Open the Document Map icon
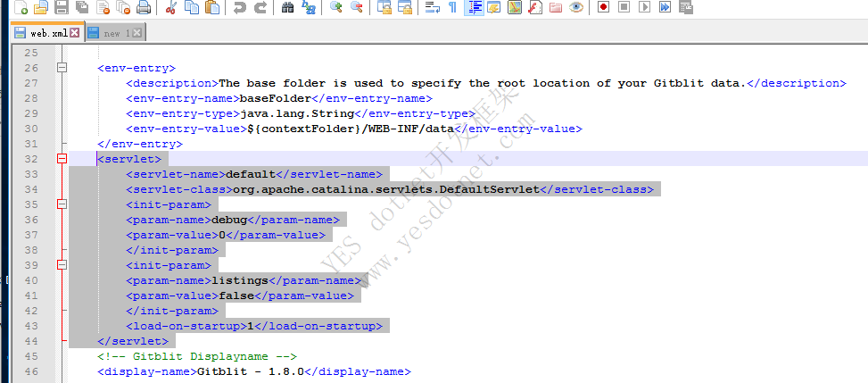Image resolution: width=868 pixels, height=383 pixels. pyautogui.click(x=515, y=7)
